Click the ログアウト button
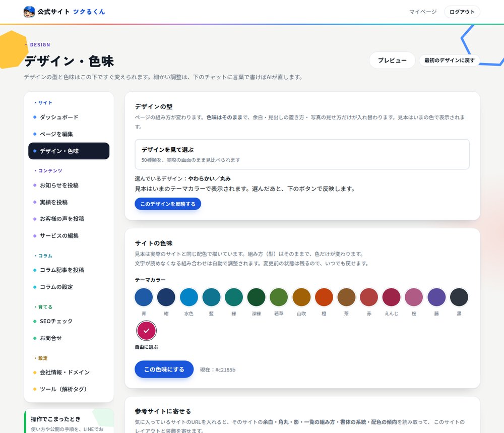Screen dimensions: 504x433 click(x=462, y=12)
